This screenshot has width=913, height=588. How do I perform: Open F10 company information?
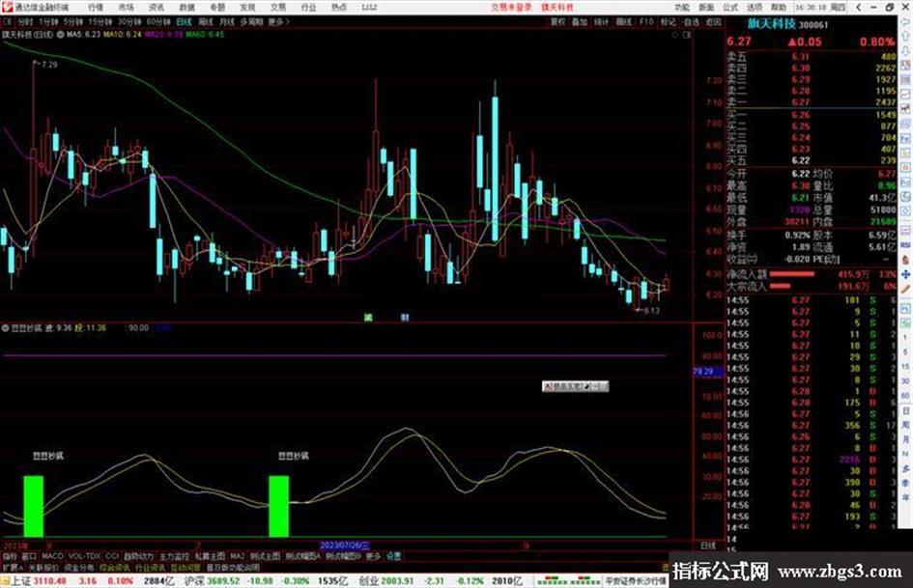(x=646, y=21)
